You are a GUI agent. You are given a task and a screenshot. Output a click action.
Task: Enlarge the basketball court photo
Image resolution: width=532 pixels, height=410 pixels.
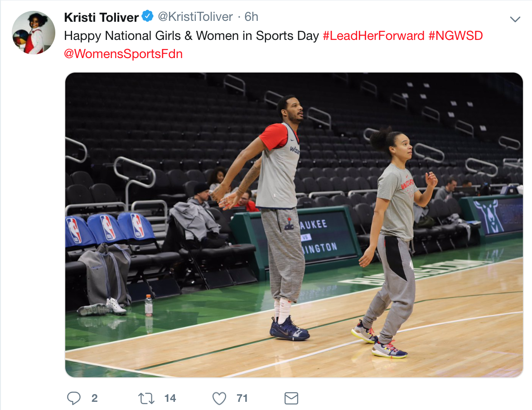[294, 225]
